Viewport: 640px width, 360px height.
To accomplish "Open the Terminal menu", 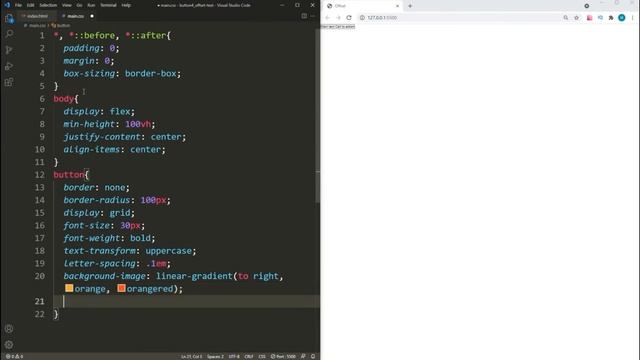I will tap(108, 5).
